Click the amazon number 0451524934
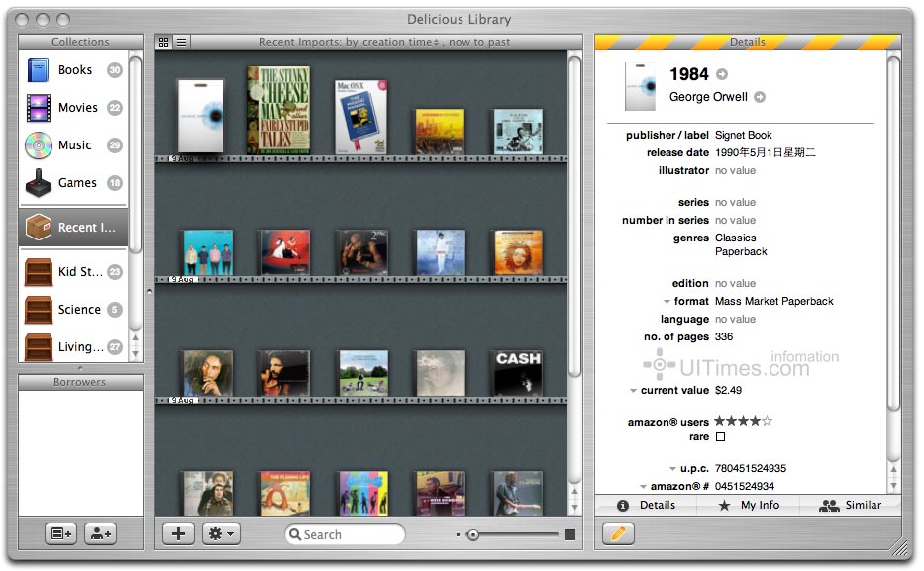 click(x=745, y=486)
